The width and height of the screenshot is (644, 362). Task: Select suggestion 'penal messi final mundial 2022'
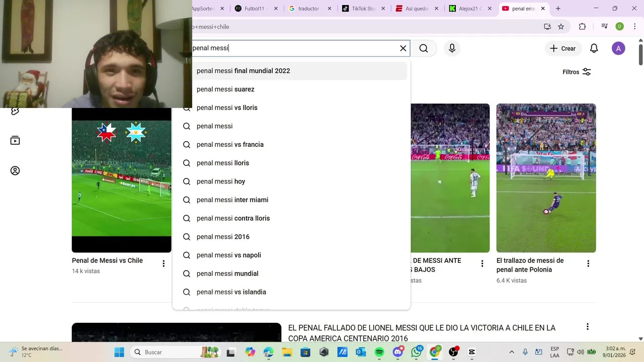[291, 71]
